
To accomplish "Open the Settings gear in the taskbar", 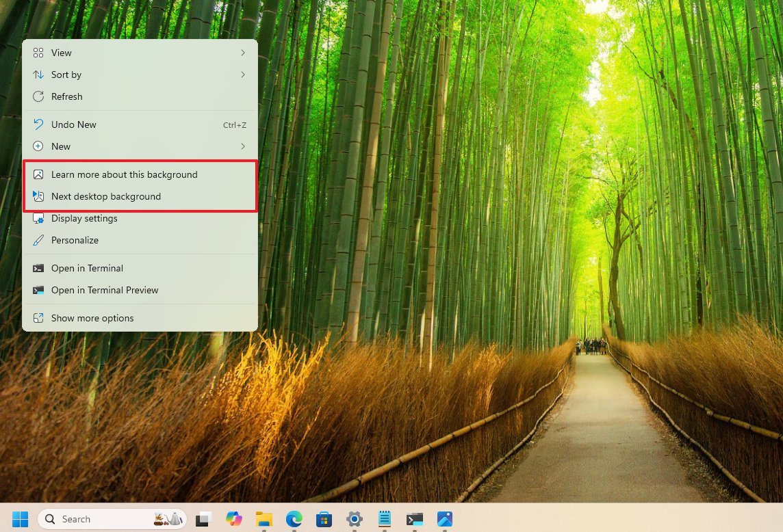I will click(354, 519).
